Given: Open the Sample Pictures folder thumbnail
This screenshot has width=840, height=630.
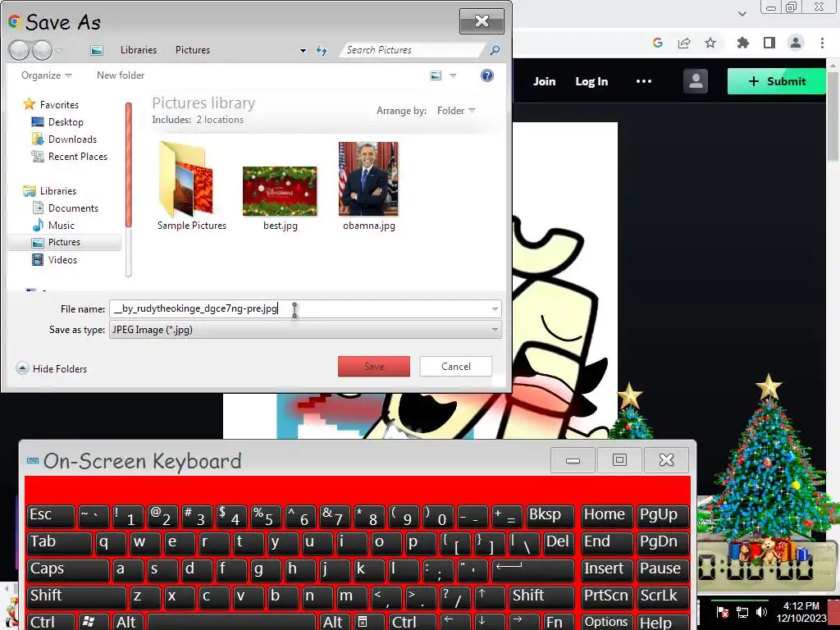Looking at the screenshot, I should (x=192, y=186).
